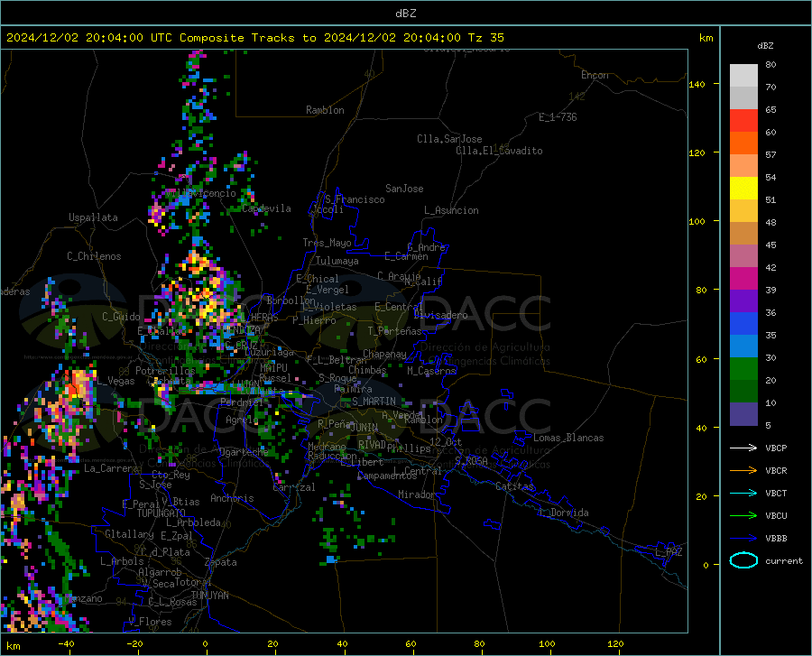Click the red-core storm cell beside L_Vegas
The image size is (812, 656).
[78, 383]
